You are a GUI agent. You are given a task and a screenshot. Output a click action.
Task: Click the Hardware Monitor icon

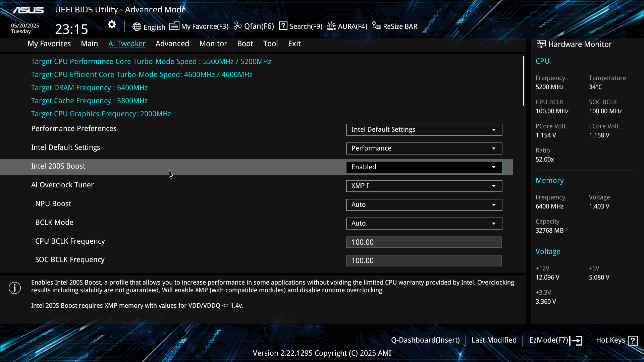point(541,44)
